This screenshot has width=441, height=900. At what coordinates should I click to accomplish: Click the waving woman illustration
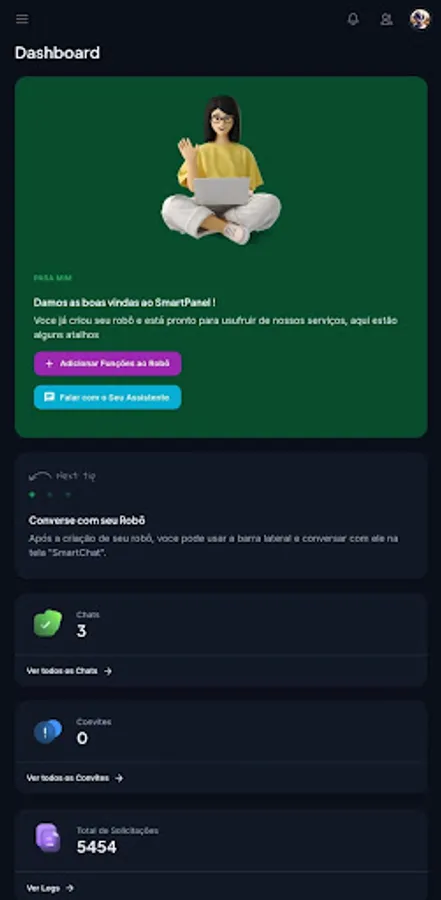[x=221, y=170]
